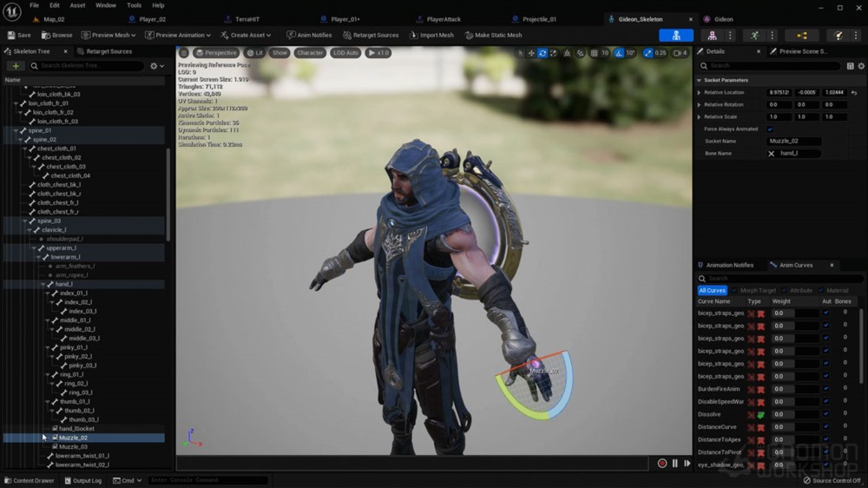868x488 pixels.
Task: Collapse the hand_l bone
Action: pos(43,284)
